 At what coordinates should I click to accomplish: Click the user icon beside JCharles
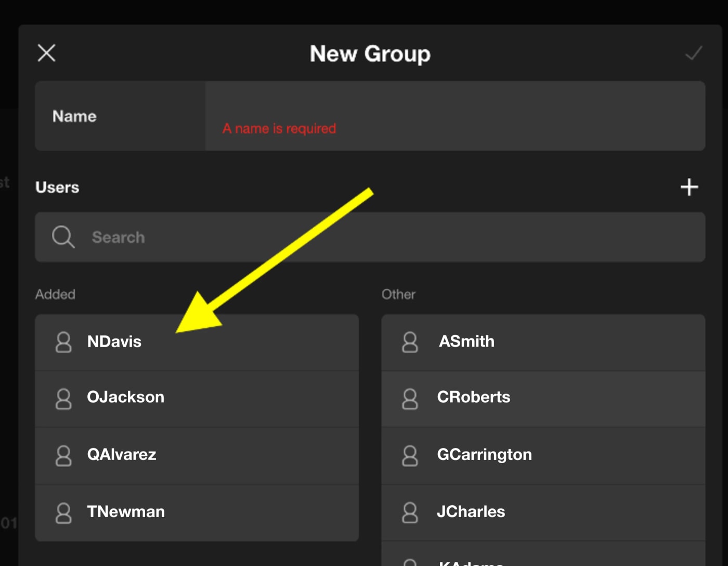(410, 512)
